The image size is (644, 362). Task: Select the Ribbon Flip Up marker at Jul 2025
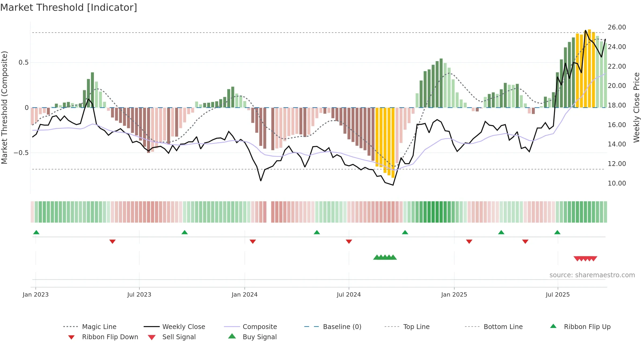click(x=557, y=232)
